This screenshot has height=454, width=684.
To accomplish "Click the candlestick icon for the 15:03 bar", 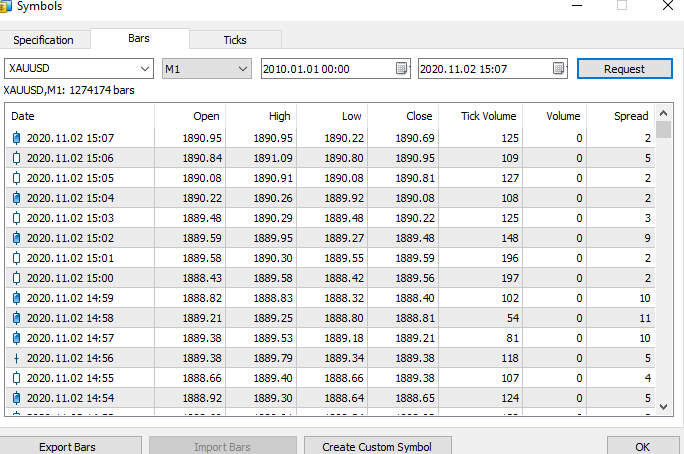I will click(16, 218).
